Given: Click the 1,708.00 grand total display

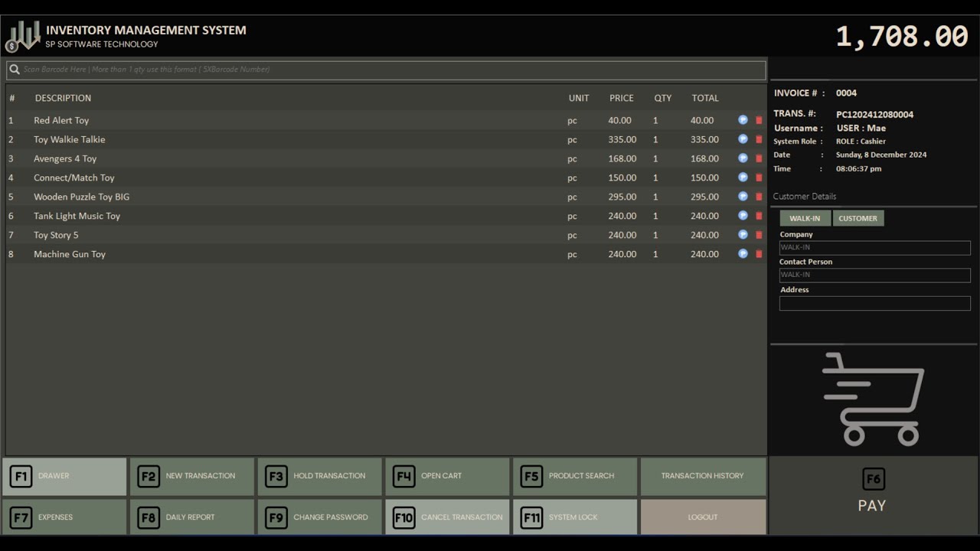Looking at the screenshot, I should pyautogui.click(x=902, y=36).
